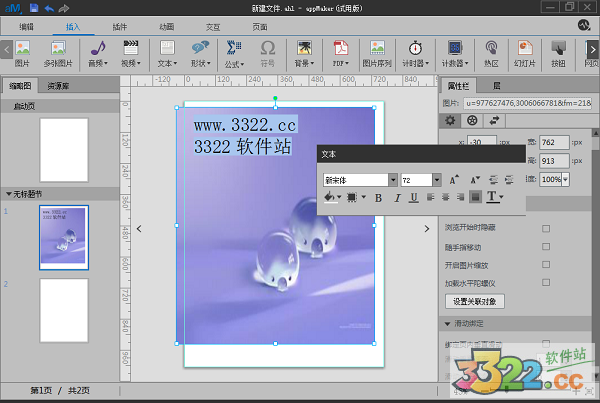
Task: Toggle bold in the text toolbar
Action: click(379, 198)
